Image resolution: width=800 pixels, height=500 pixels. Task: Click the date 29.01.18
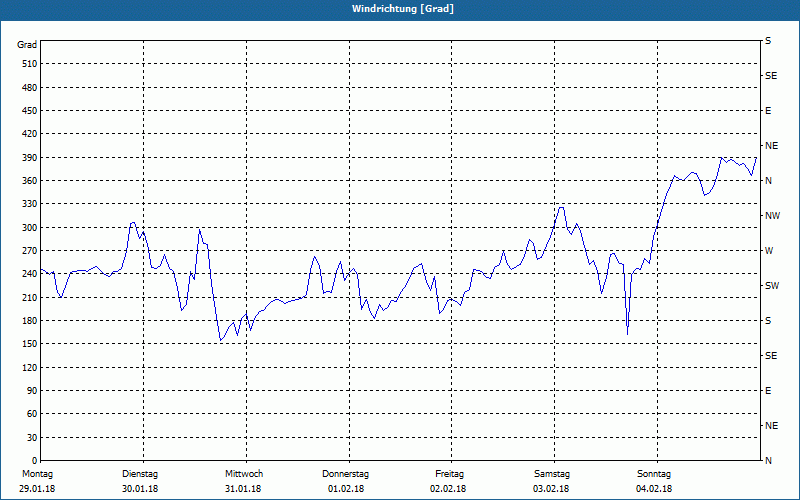[x=37, y=489]
